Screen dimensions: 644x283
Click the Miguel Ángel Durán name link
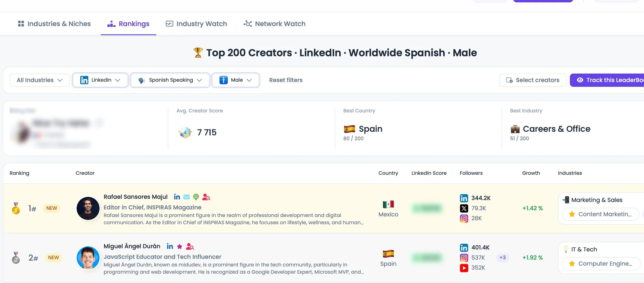[x=132, y=246]
